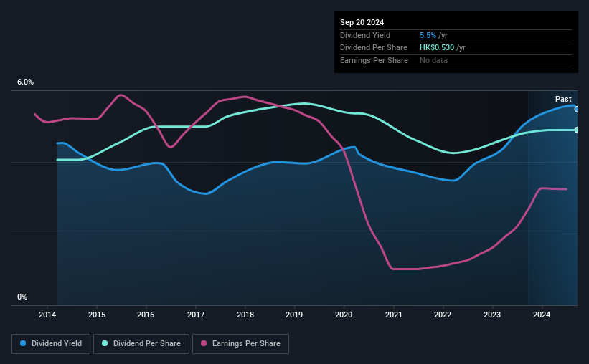Screen dimensions: 589x364
Task: Click the 2020 x-axis label
Action: click(x=344, y=315)
